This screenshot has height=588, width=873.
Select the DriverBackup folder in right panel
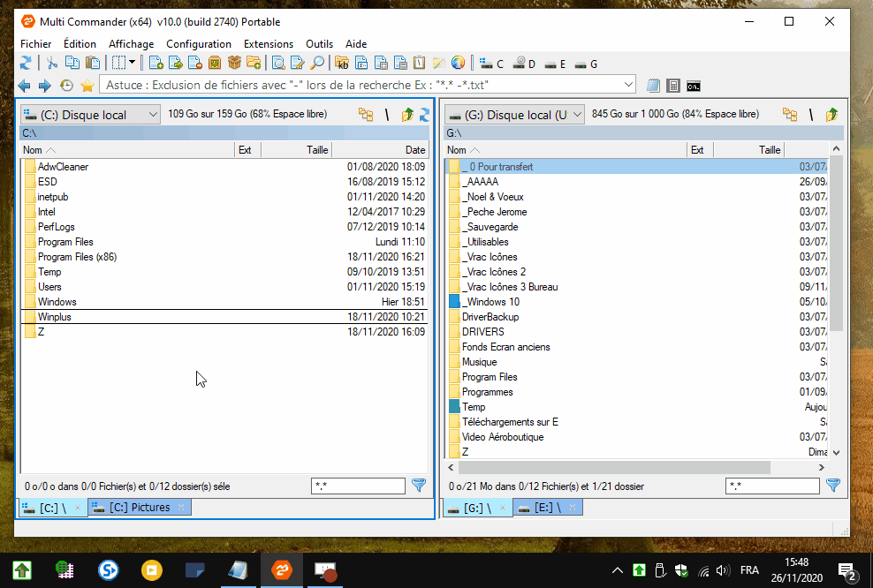(637, 317)
